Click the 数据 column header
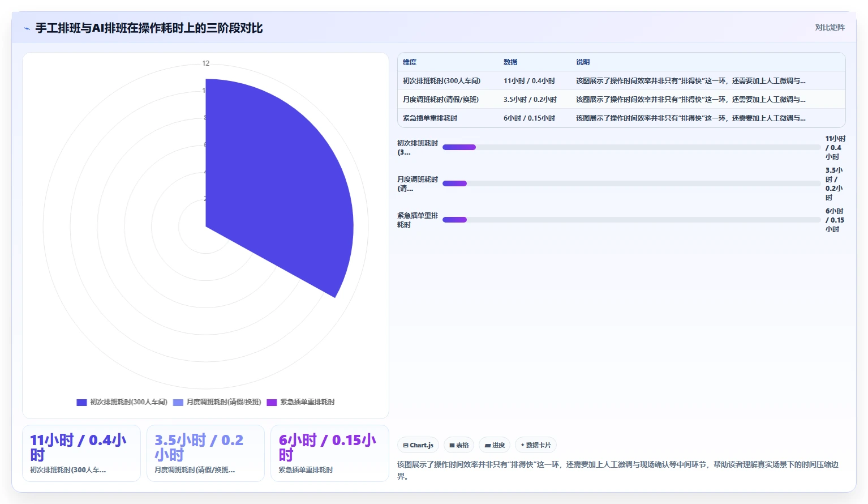Image resolution: width=868 pixels, height=504 pixels. pos(510,62)
